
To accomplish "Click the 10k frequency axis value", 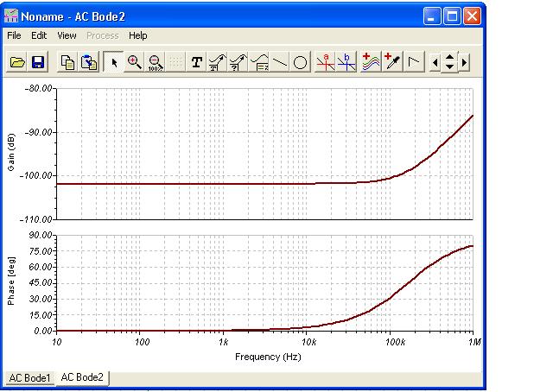I will click(x=308, y=342).
